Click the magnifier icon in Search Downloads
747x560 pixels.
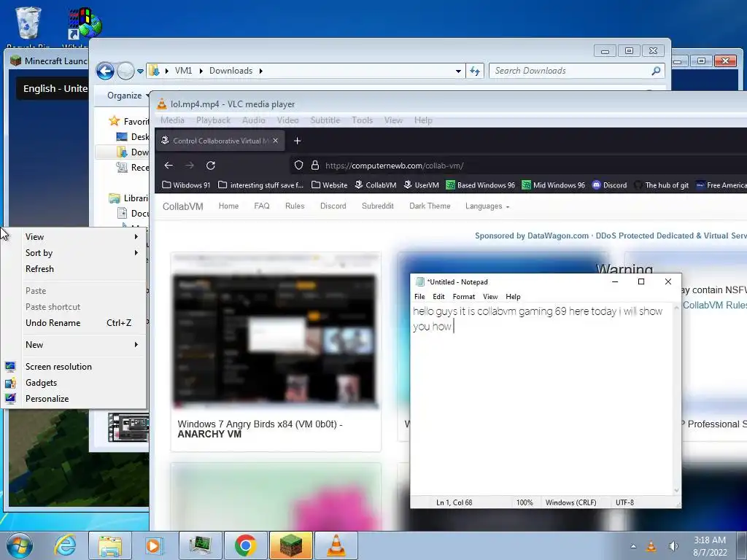click(x=656, y=71)
